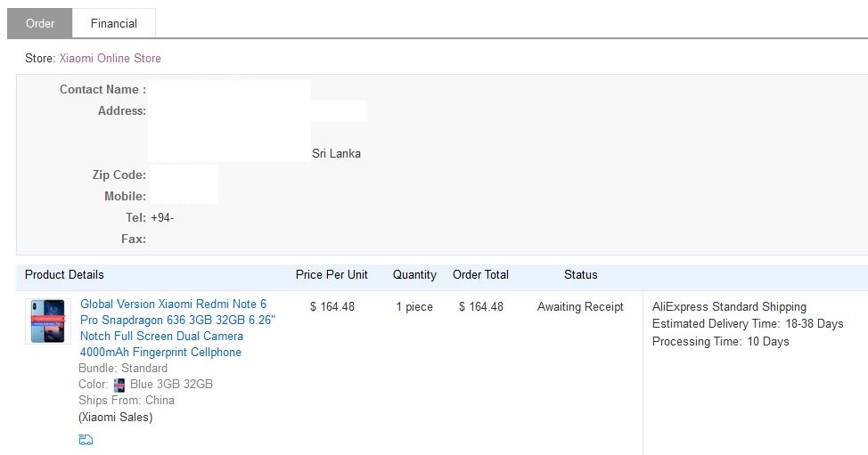Select the Price Per Unit column header
The image size is (868, 455).
[332, 275]
